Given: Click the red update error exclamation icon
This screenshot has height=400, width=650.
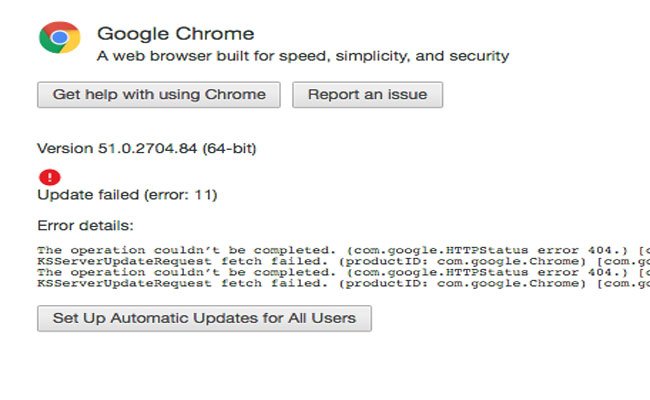Looking at the screenshot, I should (x=50, y=177).
